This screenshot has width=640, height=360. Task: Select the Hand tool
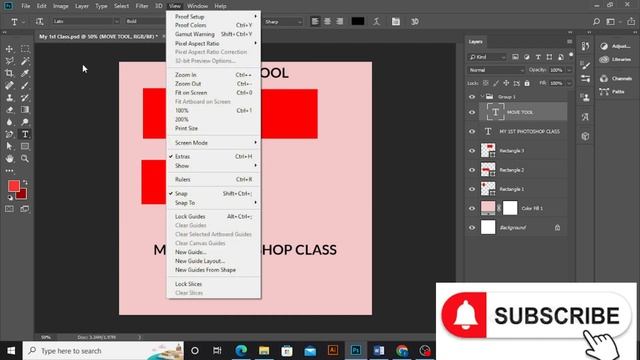(9, 158)
